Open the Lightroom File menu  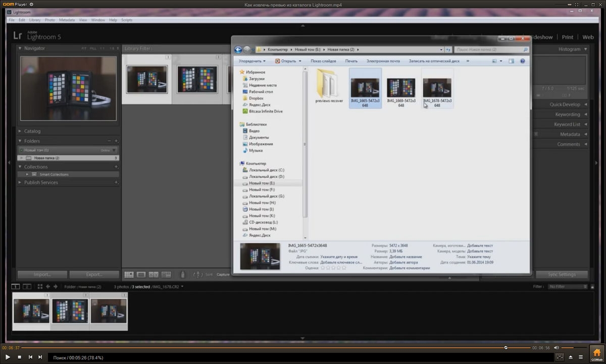(x=12, y=20)
